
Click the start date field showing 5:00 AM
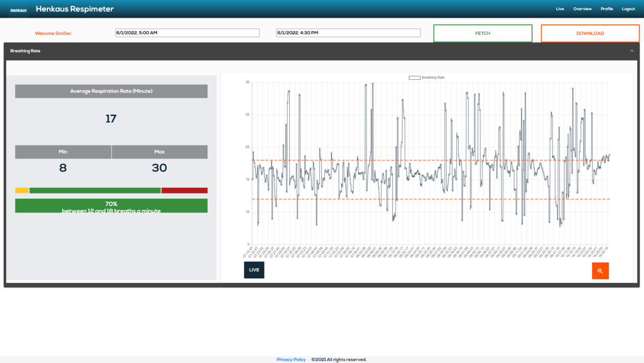pyautogui.click(x=187, y=32)
